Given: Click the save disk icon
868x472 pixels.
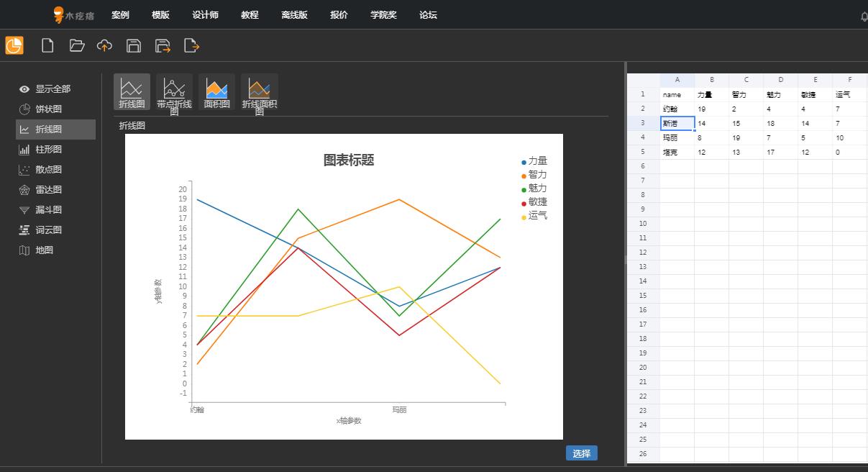Looking at the screenshot, I should tap(134, 46).
